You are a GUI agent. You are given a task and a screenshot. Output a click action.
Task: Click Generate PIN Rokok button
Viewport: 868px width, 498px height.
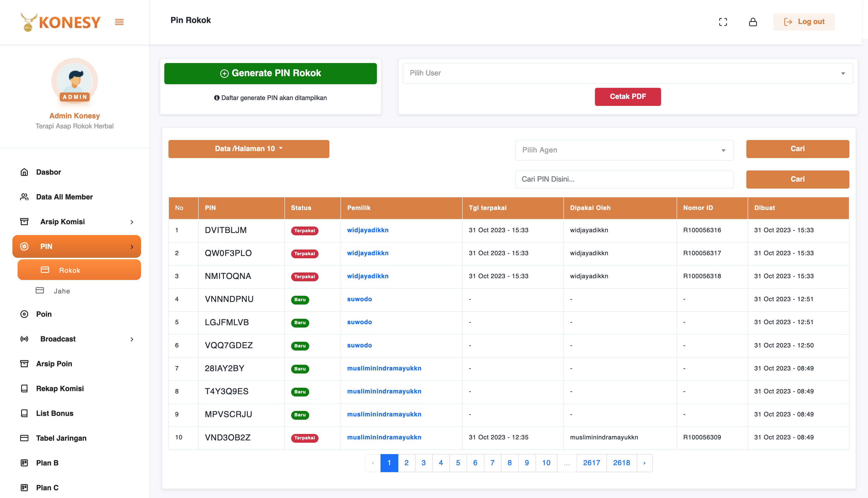click(x=270, y=74)
